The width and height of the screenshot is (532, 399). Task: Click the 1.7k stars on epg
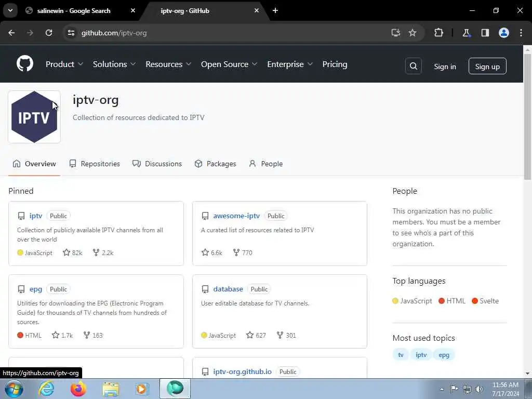click(x=62, y=335)
